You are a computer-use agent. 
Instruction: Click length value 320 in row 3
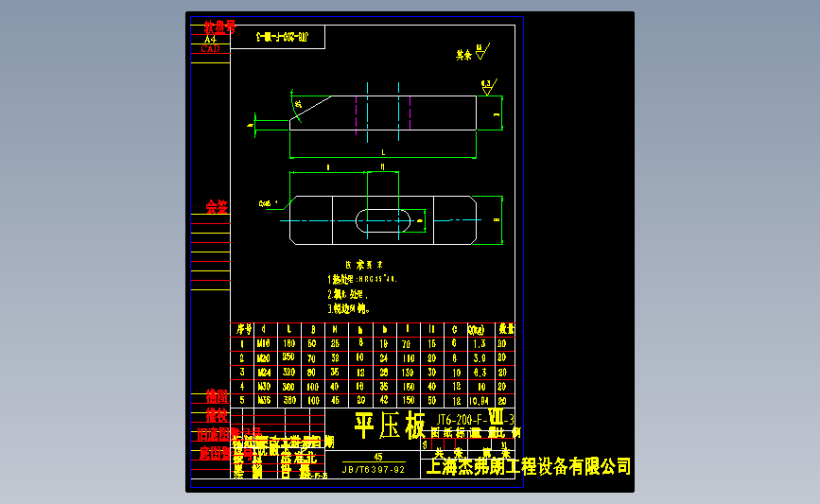289,373
